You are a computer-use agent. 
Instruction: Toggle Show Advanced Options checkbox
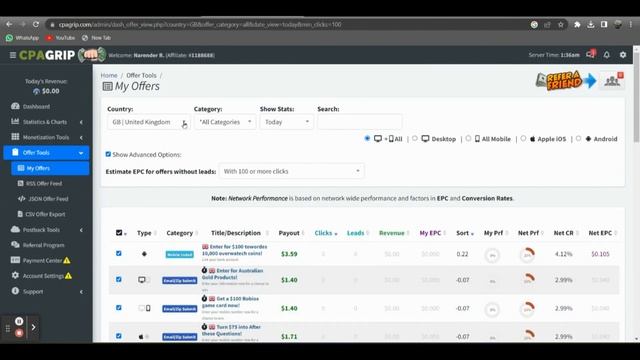pos(108,154)
